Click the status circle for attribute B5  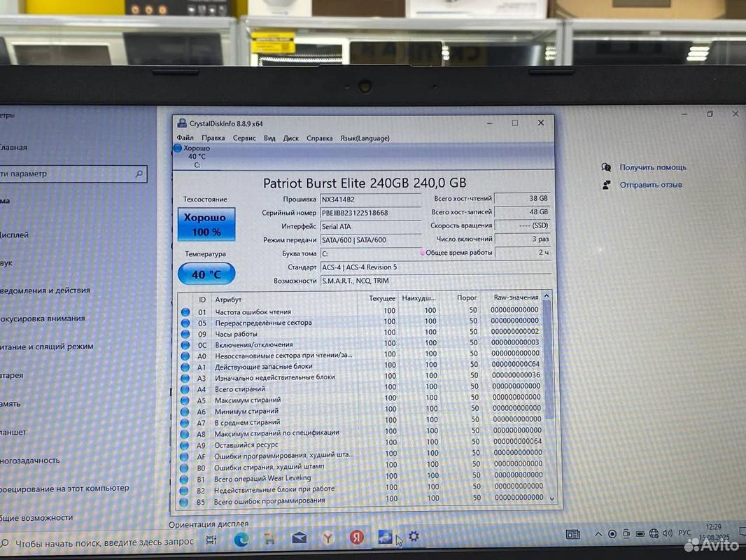point(183,502)
